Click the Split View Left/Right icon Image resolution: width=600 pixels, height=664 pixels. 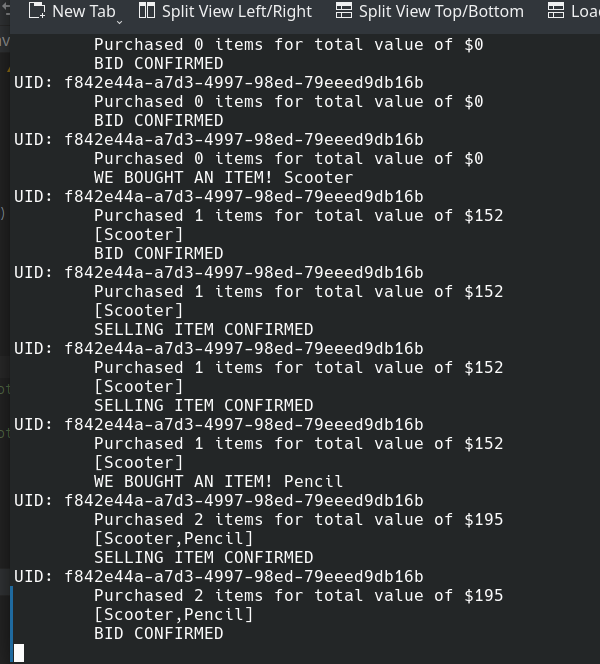point(147,11)
